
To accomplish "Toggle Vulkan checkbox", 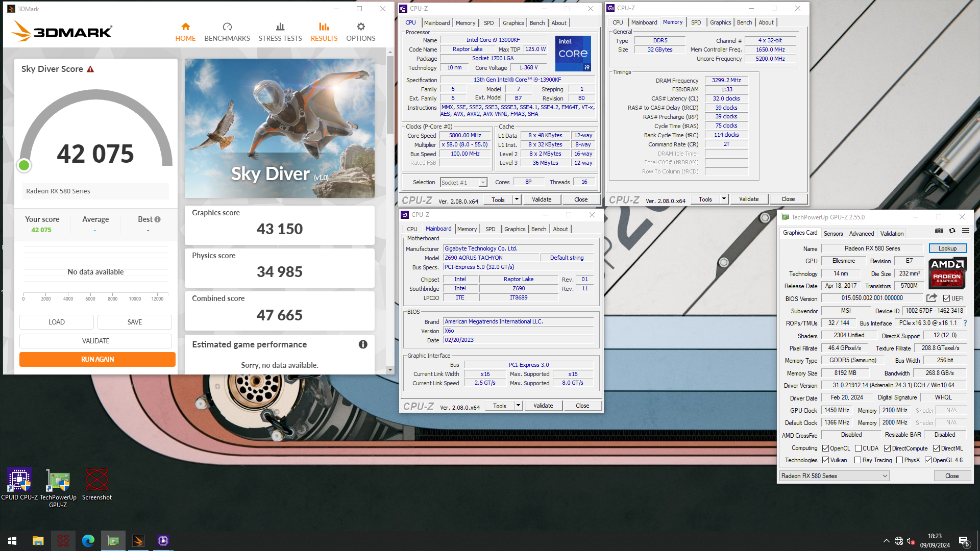I will click(825, 460).
